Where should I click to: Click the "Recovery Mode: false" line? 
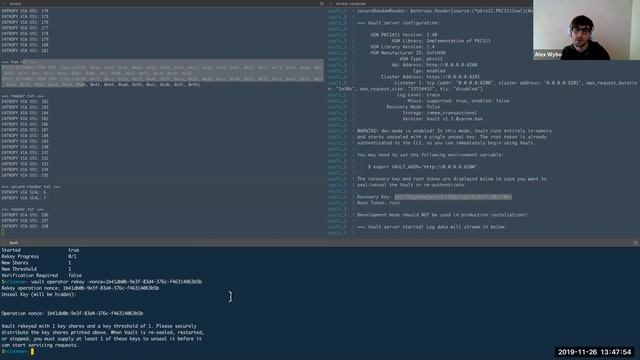click(x=413, y=107)
